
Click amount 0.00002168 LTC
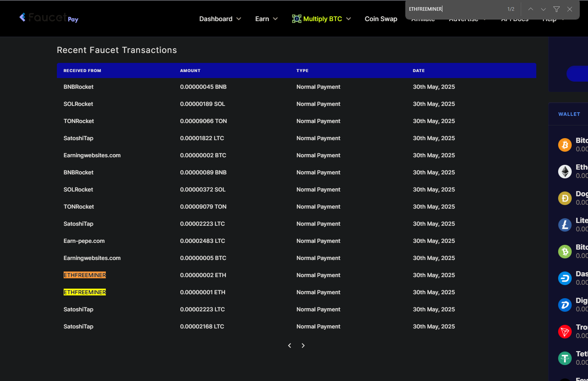point(202,326)
